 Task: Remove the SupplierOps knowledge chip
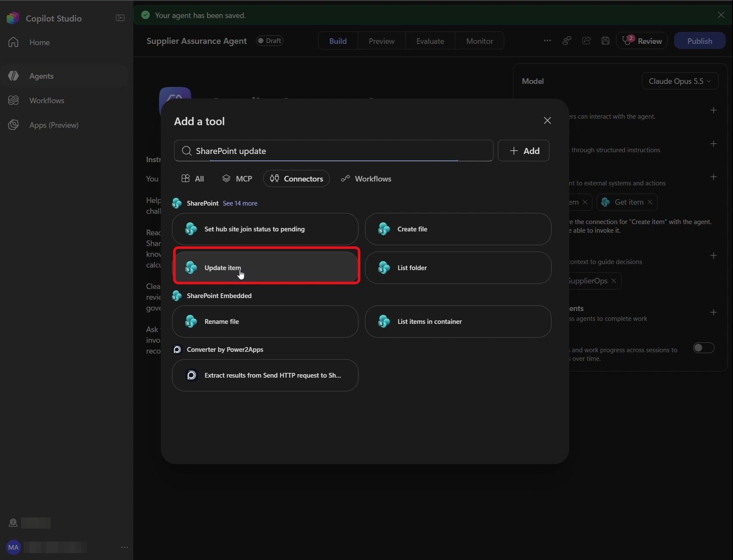pyautogui.click(x=614, y=281)
